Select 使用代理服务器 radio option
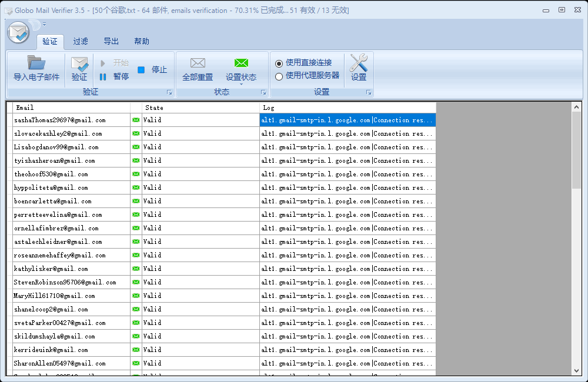The image size is (588, 382). pyautogui.click(x=279, y=76)
